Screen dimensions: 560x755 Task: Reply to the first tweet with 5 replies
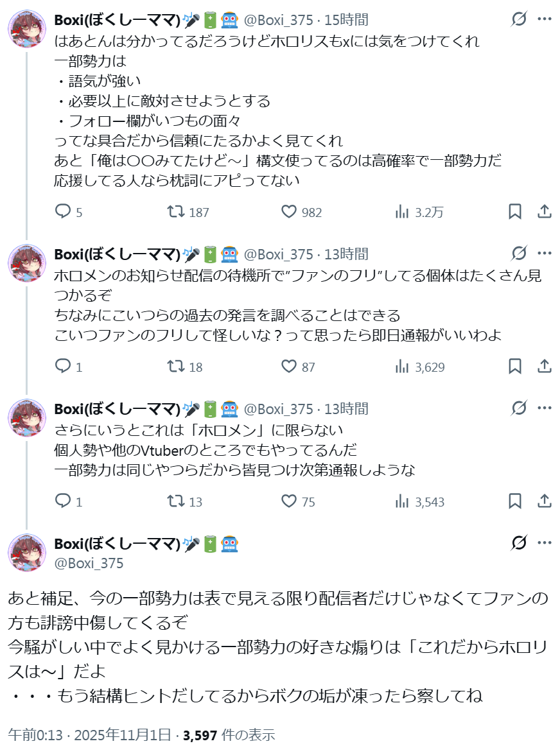click(63, 212)
